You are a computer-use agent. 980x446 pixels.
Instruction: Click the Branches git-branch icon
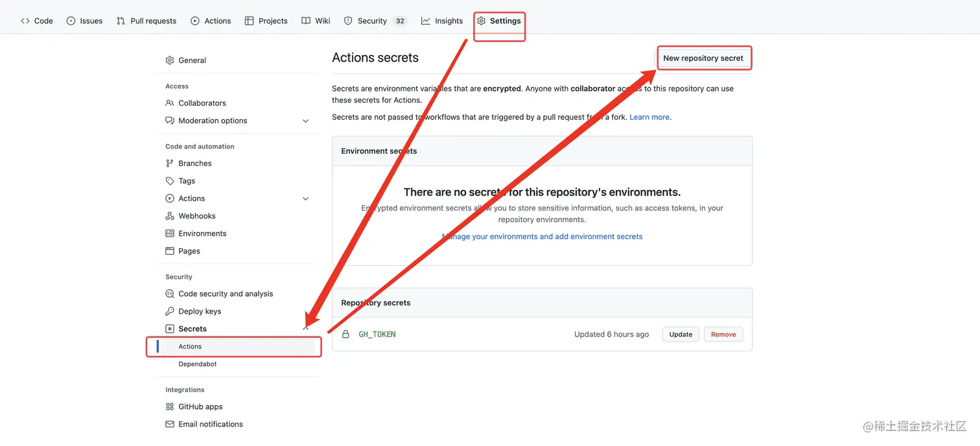click(170, 163)
